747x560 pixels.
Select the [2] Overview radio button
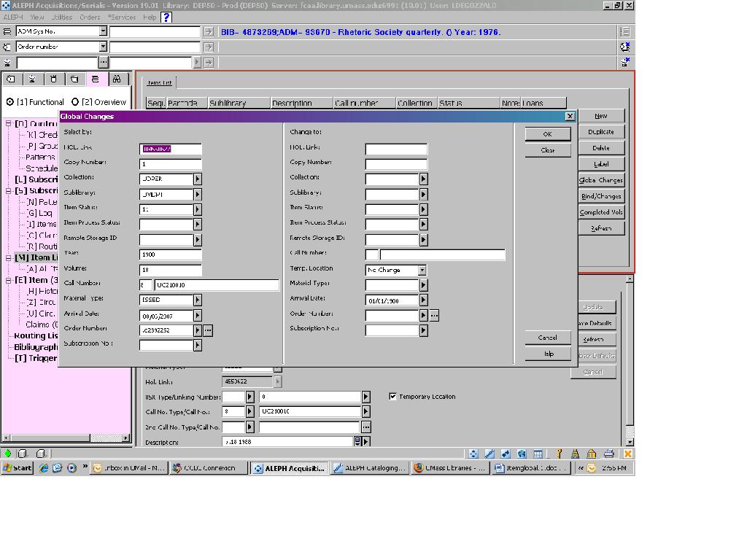75,102
